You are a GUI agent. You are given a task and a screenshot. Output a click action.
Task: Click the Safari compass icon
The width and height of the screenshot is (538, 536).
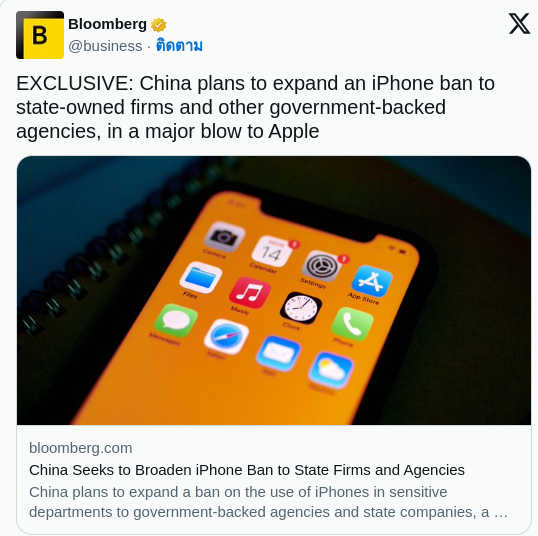226,336
